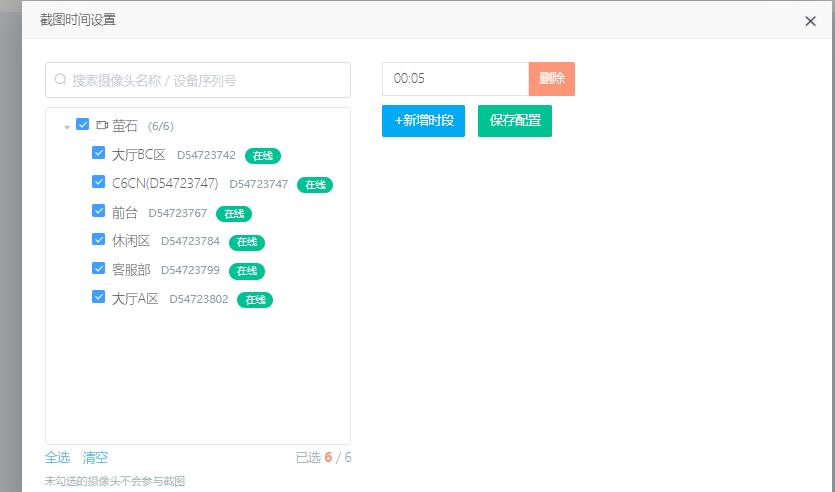Click the 全选 link
Viewport: 835px width, 492px height.
coord(58,457)
